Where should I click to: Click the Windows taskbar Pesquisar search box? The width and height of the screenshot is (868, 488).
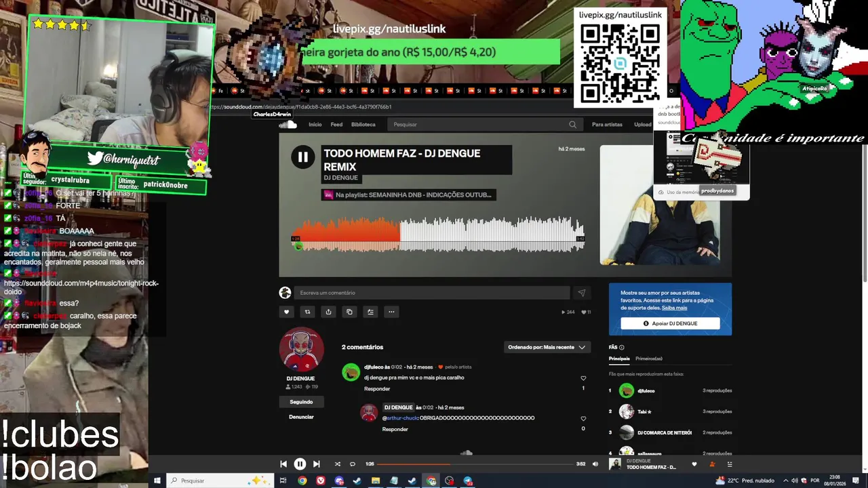220,481
